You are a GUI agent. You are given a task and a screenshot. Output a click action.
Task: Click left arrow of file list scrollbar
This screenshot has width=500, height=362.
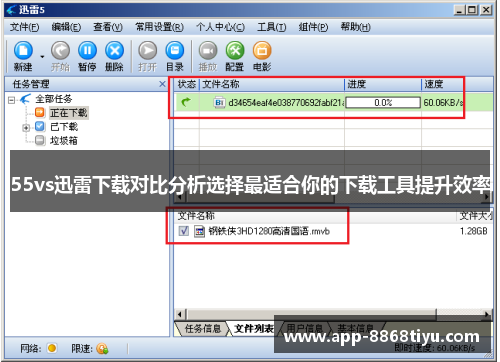tap(180, 314)
